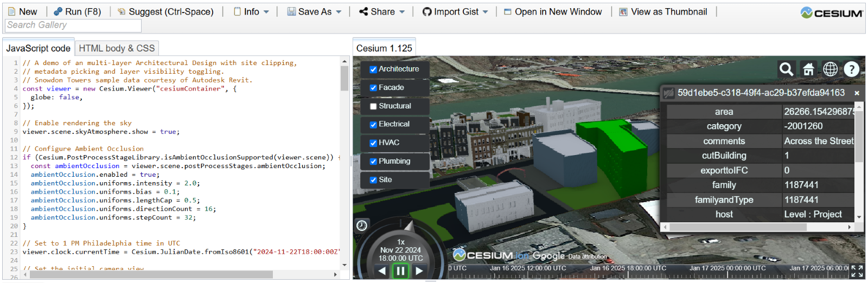Uncheck the Architecture layer checkbox

pyautogui.click(x=373, y=69)
